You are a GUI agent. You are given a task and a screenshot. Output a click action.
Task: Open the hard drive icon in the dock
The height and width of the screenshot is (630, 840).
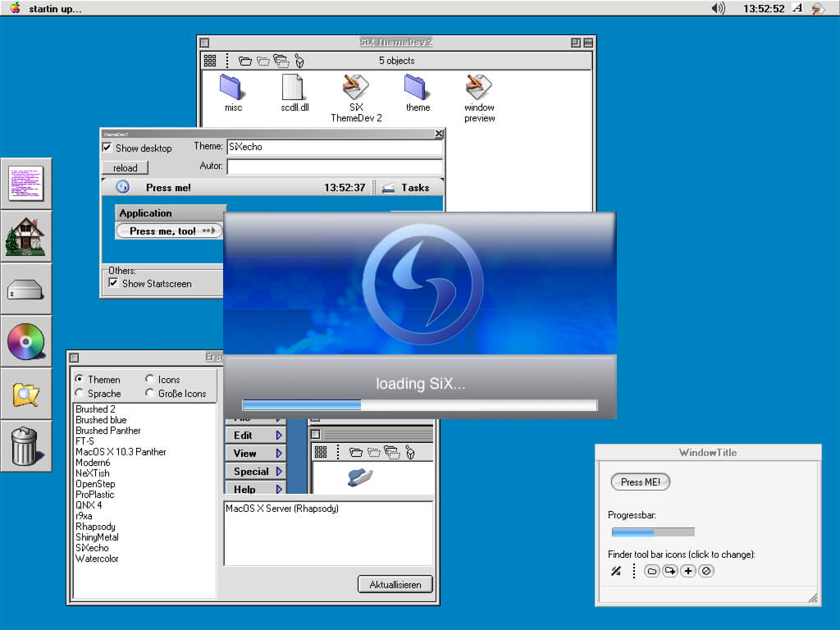tap(25, 290)
